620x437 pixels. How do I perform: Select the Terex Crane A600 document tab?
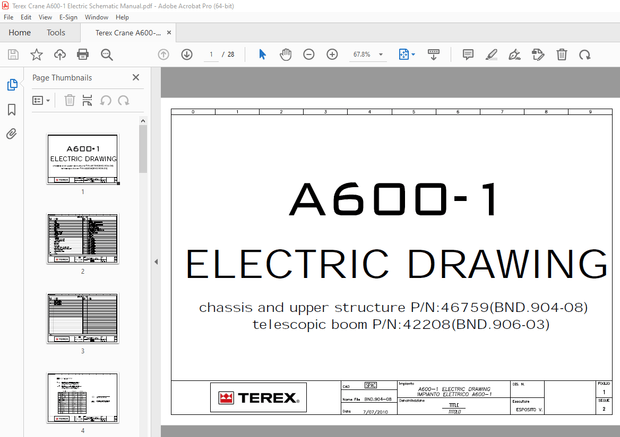click(x=128, y=33)
